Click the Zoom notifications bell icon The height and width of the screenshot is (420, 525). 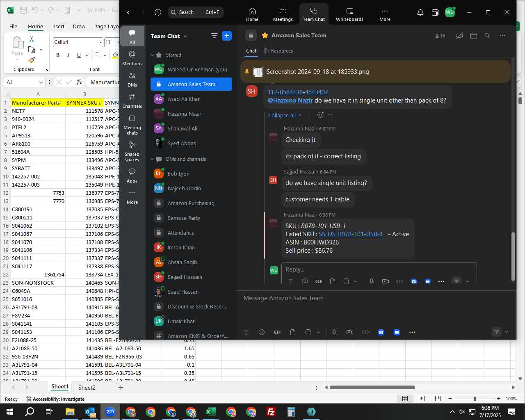click(x=420, y=12)
